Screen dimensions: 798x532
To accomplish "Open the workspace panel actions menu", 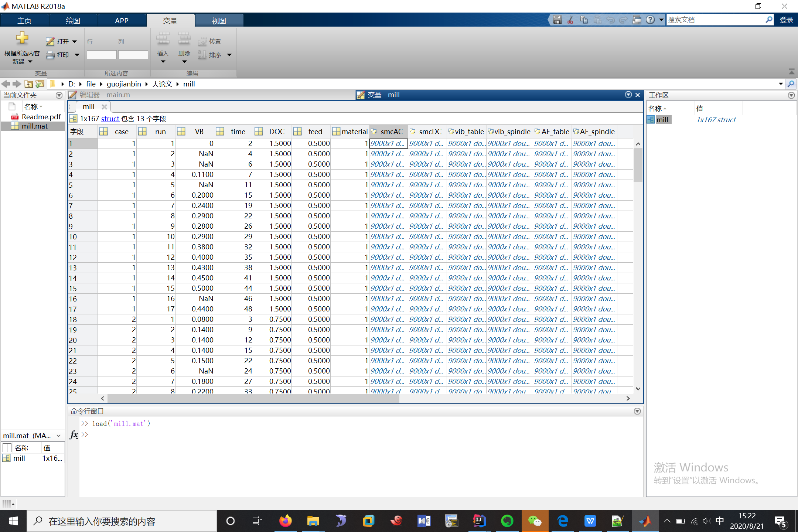I will coord(791,95).
